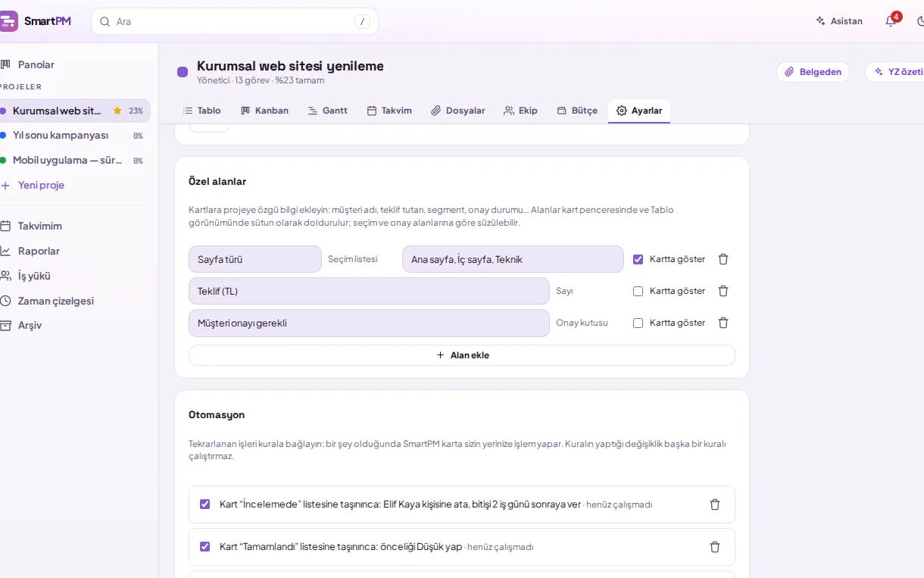
Task: Uncheck Kartta göster for Sayfa türü
Action: (x=638, y=259)
